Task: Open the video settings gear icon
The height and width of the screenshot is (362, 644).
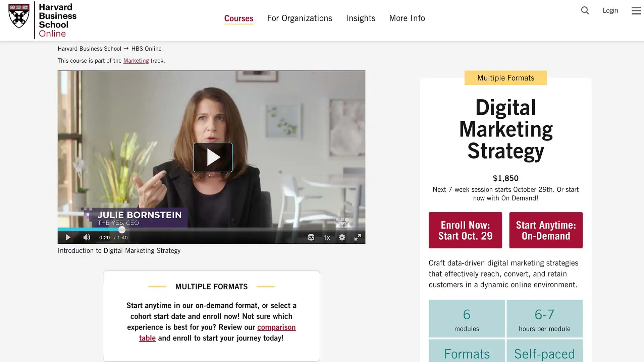Action: click(342, 237)
